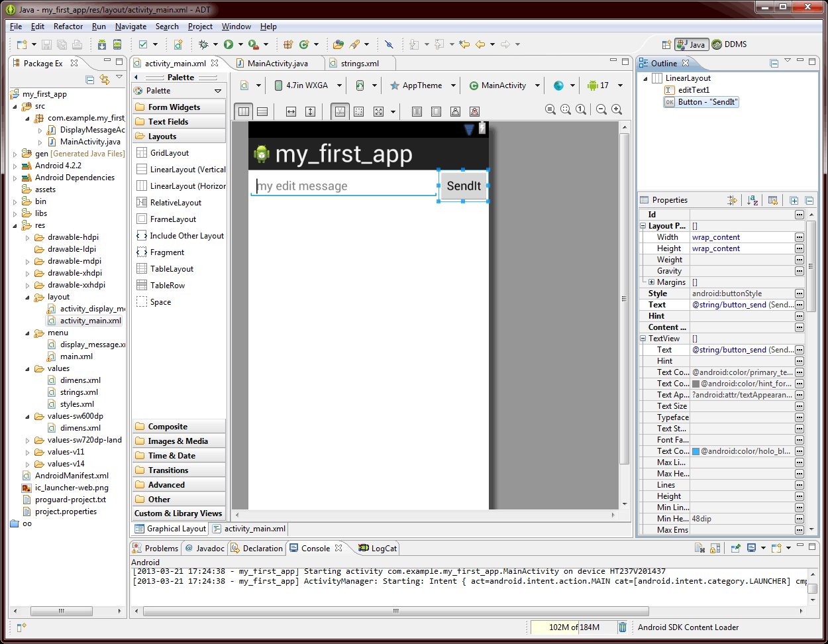The width and height of the screenshot is (828, 644).
Task: Click Clear Console icon
Action: tap(699, 548)
